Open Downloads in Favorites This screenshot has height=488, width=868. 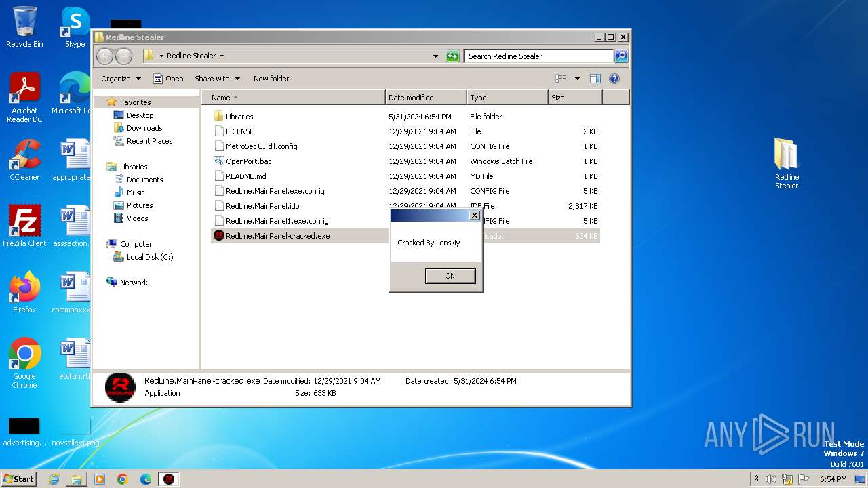pyautogui.click(x=144, y=128)
